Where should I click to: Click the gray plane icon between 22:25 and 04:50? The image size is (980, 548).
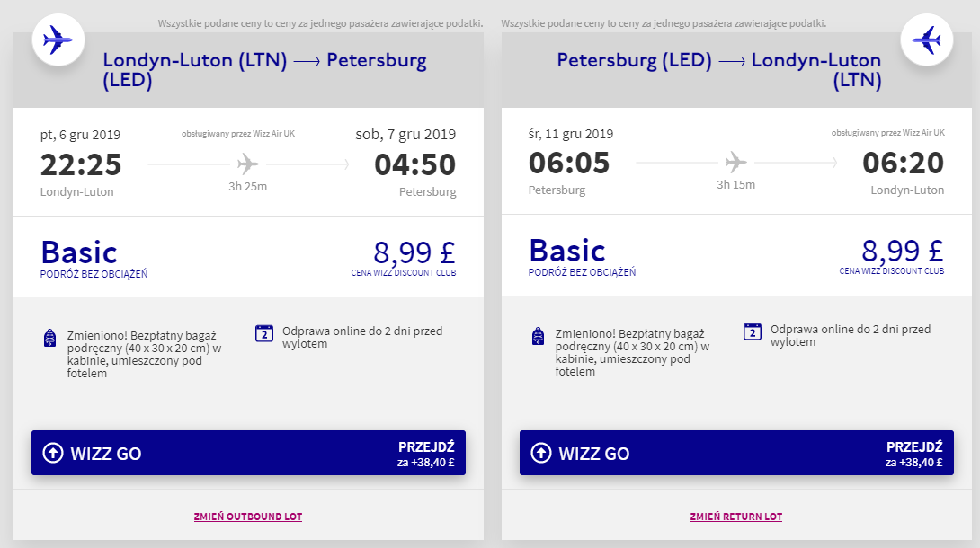click(247, 164)
